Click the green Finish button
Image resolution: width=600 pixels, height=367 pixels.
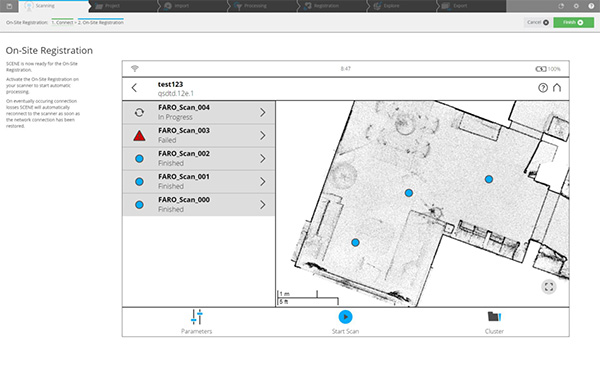[573, 23]
